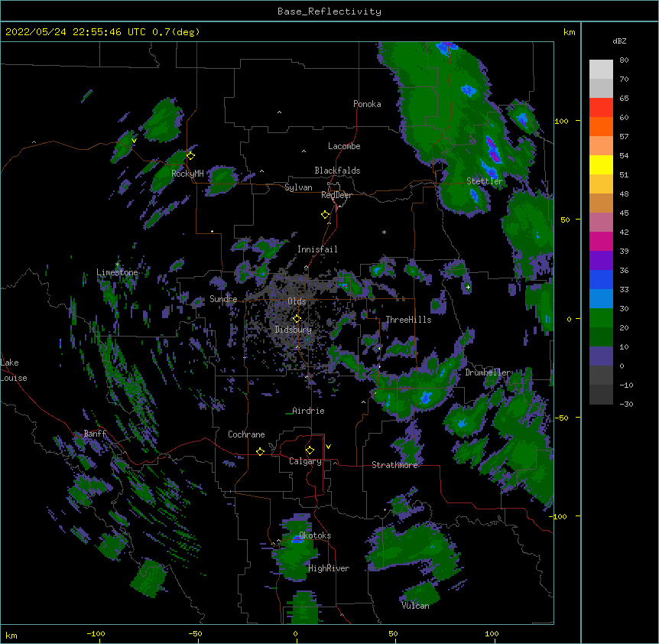659x644 pixels.
Task: Click the km unit label at top right
Action: 569,32
